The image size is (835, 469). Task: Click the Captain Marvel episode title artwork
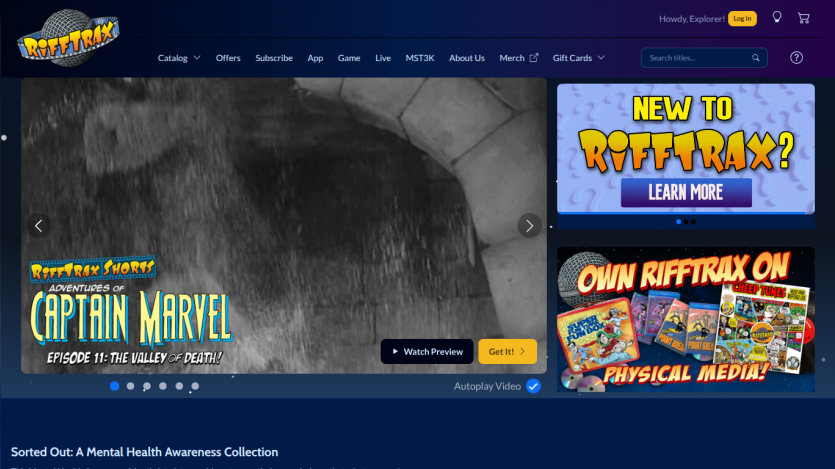[132, 311]
